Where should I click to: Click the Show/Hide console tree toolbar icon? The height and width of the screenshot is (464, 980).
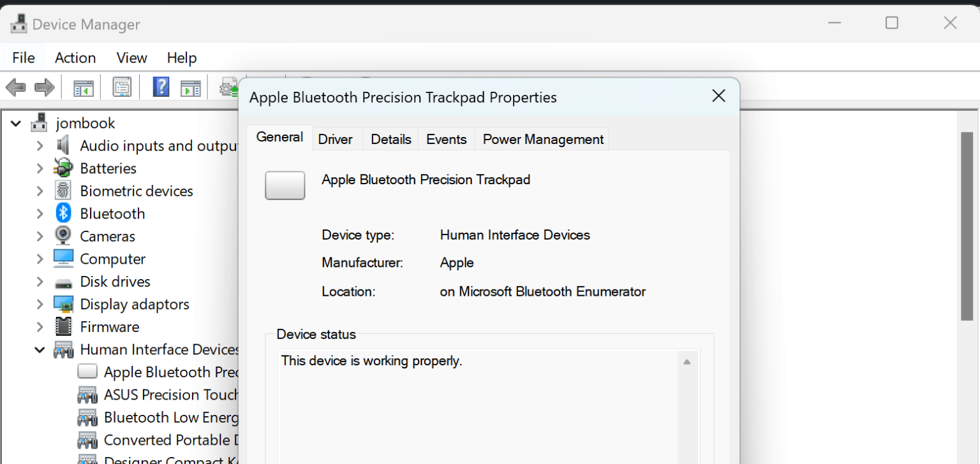(x=83, y=86)
